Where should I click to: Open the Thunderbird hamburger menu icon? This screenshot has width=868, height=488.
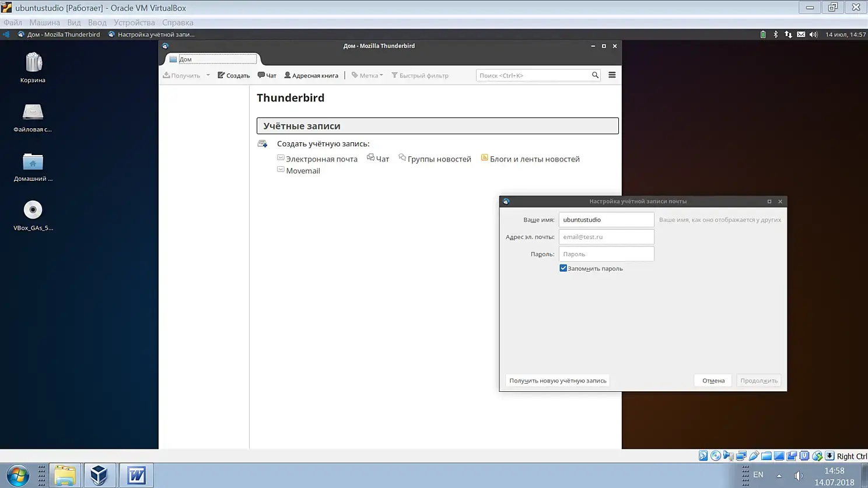[x=612, y=75]
